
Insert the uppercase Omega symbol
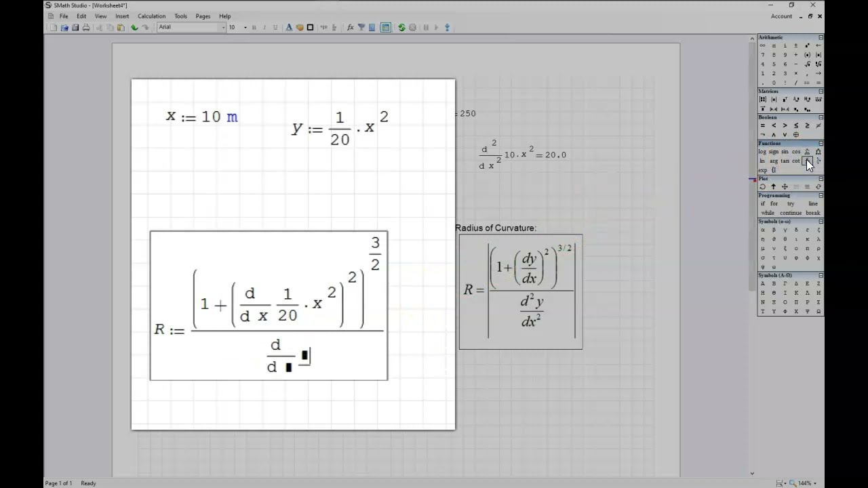click(x=818, y=312)
